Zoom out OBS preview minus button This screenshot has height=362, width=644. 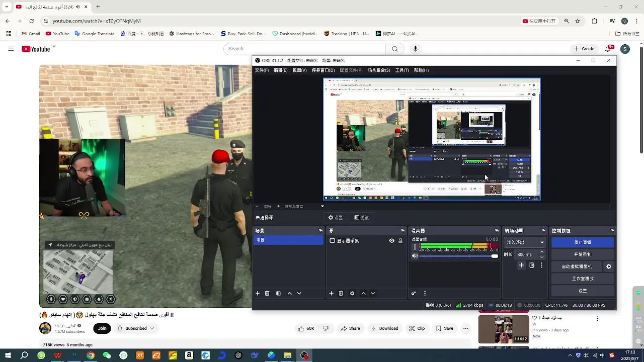(257, 206)
